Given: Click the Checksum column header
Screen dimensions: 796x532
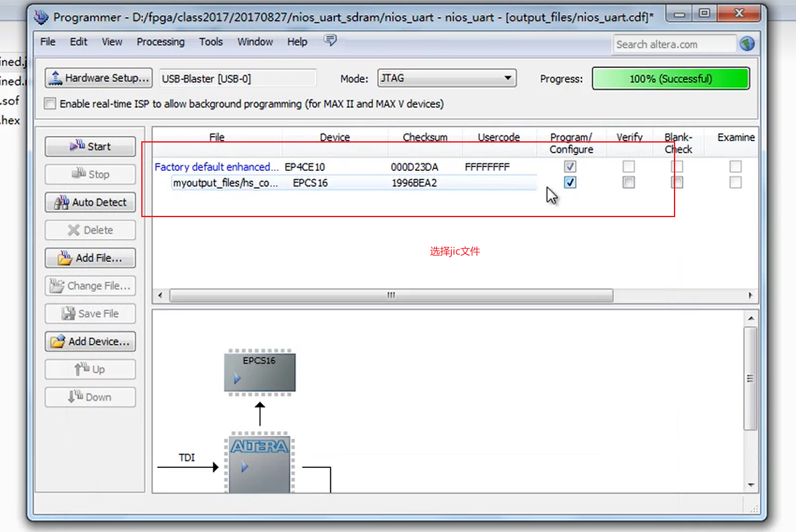Looking at the screenshot, I should (425, 137).
